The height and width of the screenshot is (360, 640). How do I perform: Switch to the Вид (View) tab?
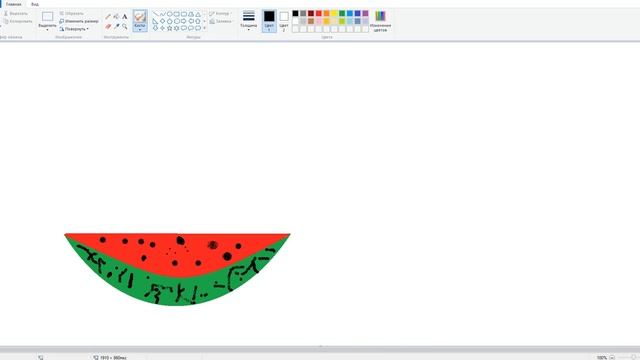(x=35, y=4)
